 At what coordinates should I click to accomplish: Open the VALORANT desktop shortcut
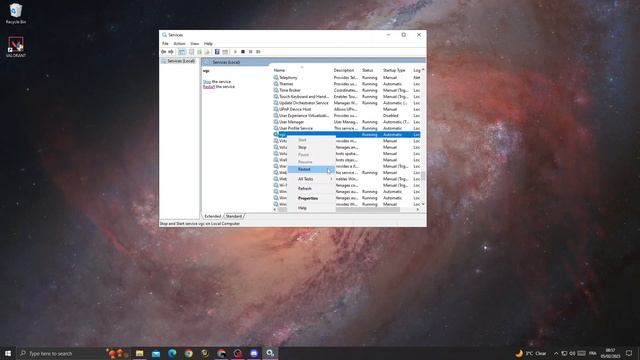coord(16,47)
